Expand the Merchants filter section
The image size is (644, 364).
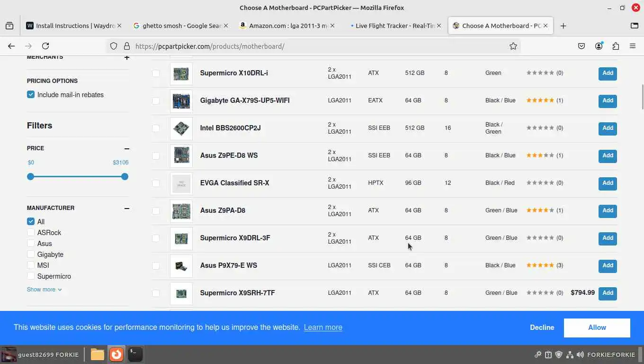point(126,57)
